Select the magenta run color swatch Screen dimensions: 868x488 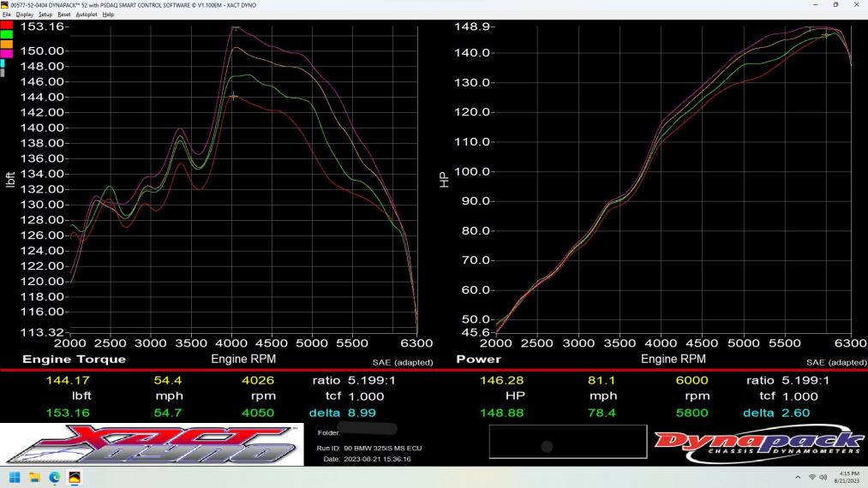tap(6, 54)
